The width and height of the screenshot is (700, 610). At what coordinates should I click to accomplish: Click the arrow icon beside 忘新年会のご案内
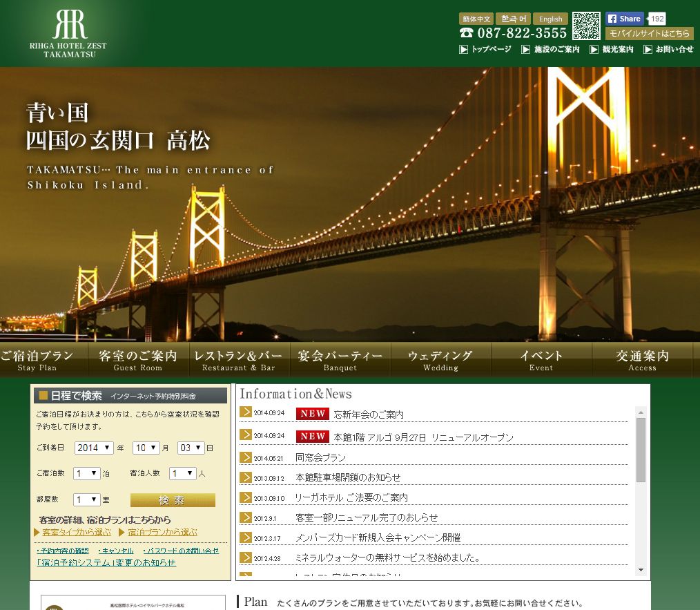click(246, 412)
